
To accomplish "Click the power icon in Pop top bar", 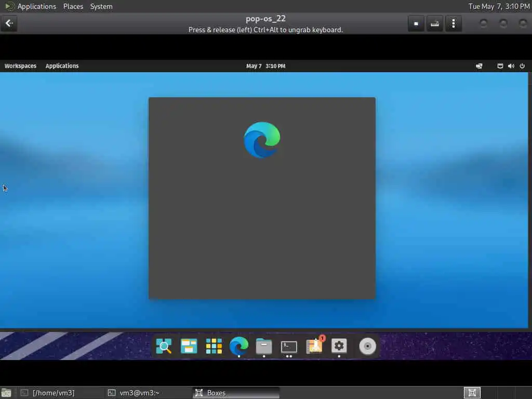I will point(522,66).
